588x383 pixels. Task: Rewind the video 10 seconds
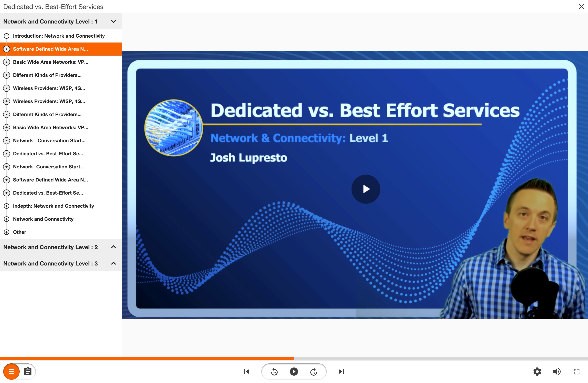pyautogui.click(x=274, y=371)
